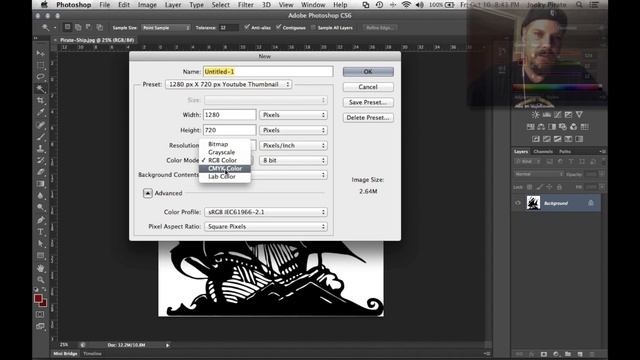
Task: Open the Preset dropdown
Action: [229, 84]
